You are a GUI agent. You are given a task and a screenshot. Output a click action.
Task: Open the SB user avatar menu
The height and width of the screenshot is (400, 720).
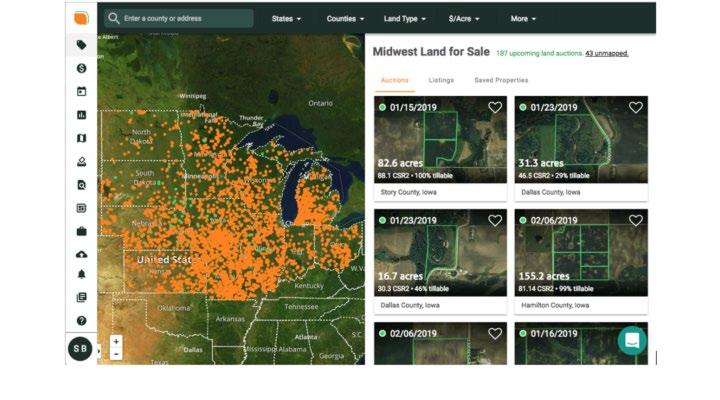(x=80, y=349)
